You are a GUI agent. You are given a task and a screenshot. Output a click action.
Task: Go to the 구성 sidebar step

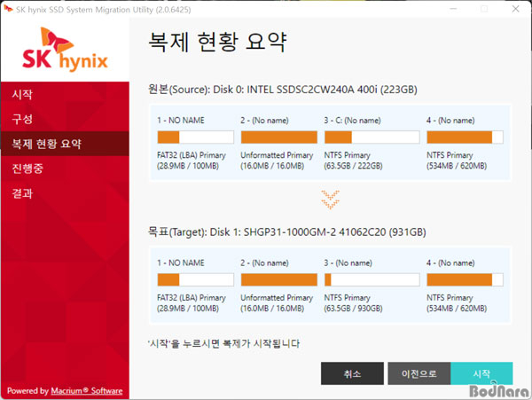click(22, 119)
